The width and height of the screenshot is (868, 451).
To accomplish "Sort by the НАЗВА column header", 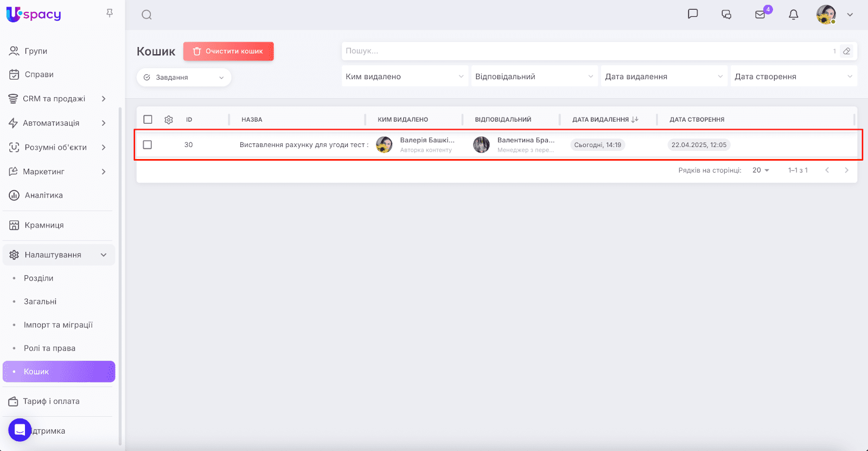I will click(x=252, y=119).
